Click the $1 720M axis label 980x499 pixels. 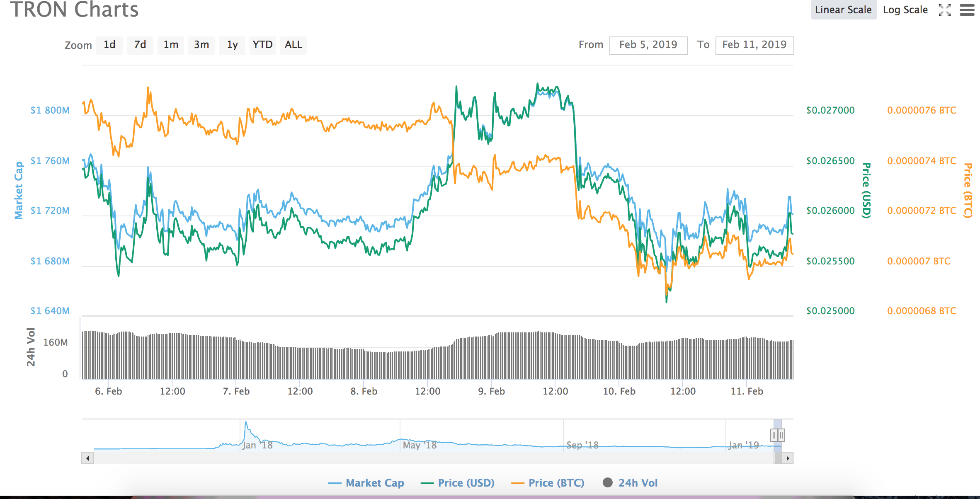point(50,211)
